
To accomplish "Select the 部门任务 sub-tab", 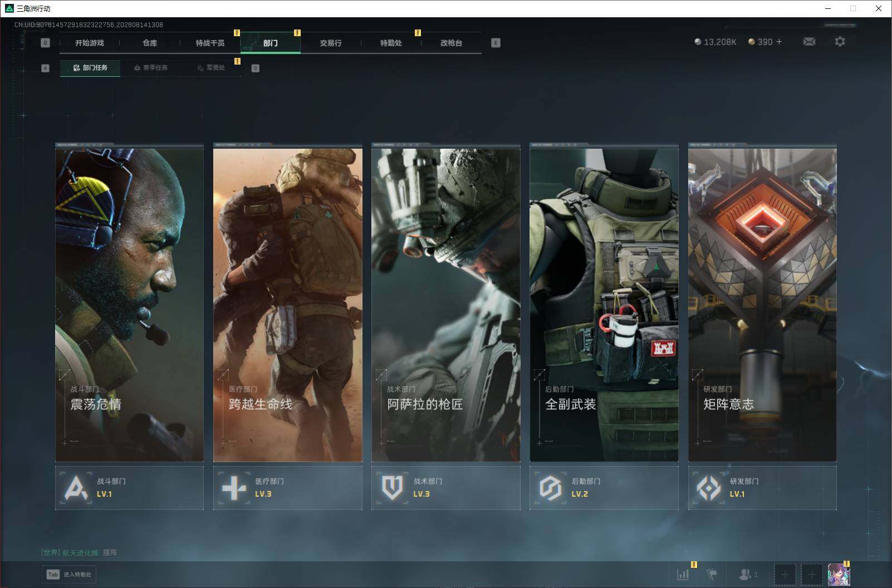I will pyautogui.click(x=90, y=68).
